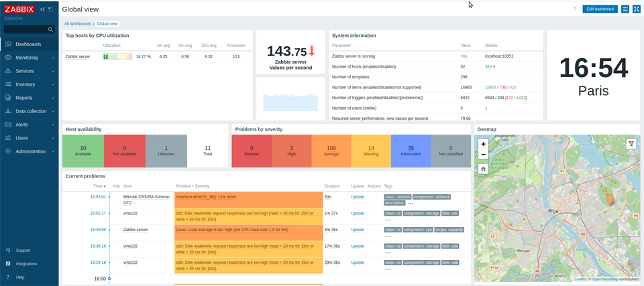The image size is (644, 286).
Task: Click the values per second graph
Action: [x=290, y=102]
